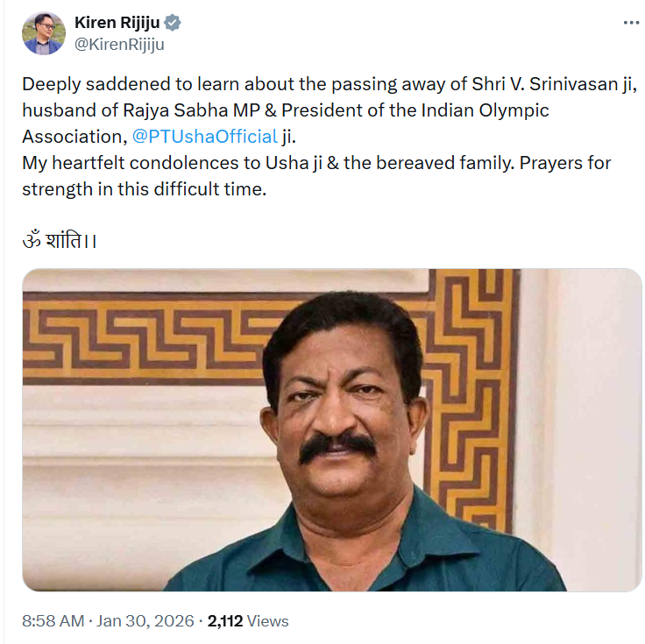Click the green shirt in the photo

pos(412,552)
